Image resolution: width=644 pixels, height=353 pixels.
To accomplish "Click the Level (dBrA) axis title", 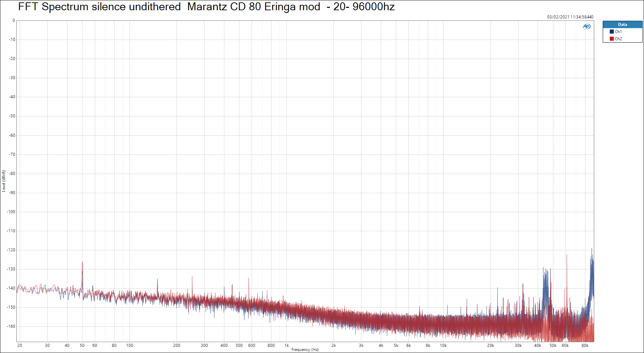I will pyautogui.click(x=4, y=181).
